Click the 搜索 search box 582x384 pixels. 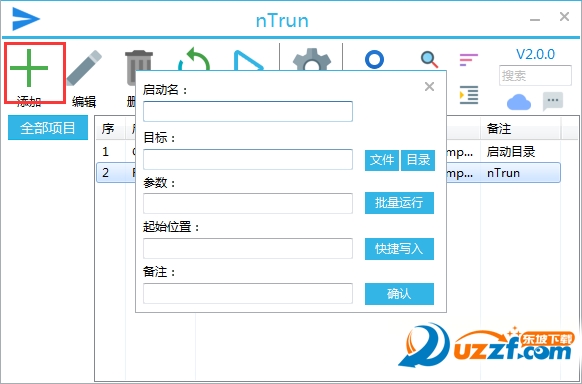pyautogui.click(x=535, y=76)
